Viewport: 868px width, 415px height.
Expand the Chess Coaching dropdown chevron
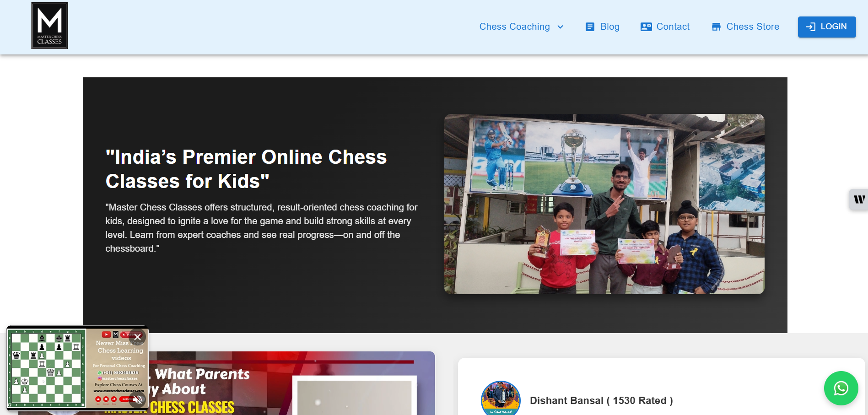(561, 27)
